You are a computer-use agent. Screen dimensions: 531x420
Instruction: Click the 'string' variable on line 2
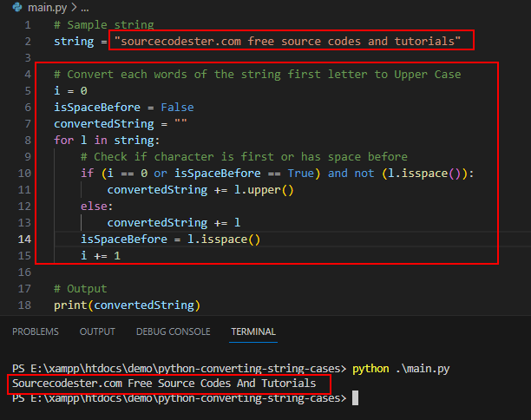(74, 42)
